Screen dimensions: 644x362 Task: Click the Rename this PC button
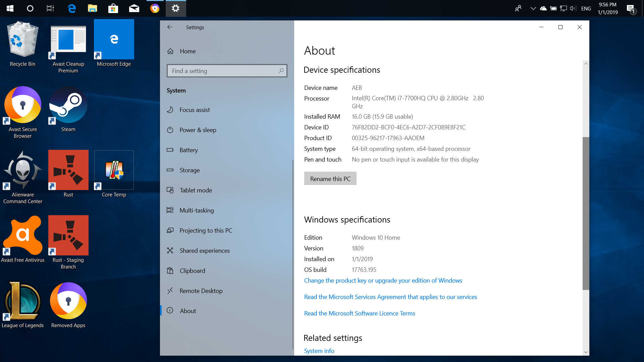click(x=330, y=178)
